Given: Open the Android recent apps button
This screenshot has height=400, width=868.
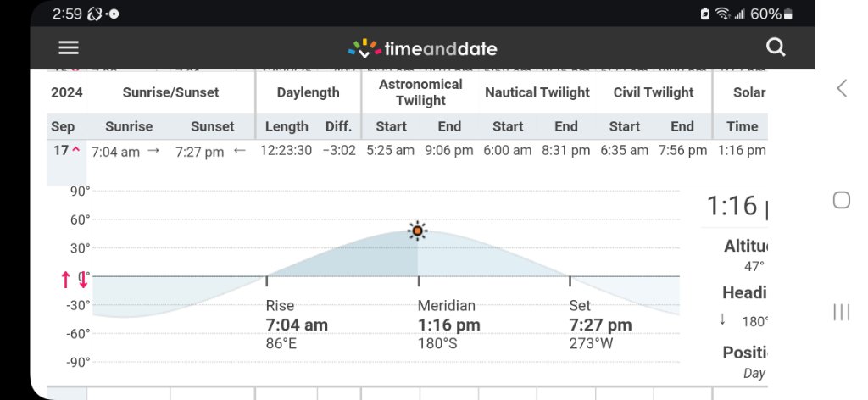Looking at the screenshot, I should [841, 312].
